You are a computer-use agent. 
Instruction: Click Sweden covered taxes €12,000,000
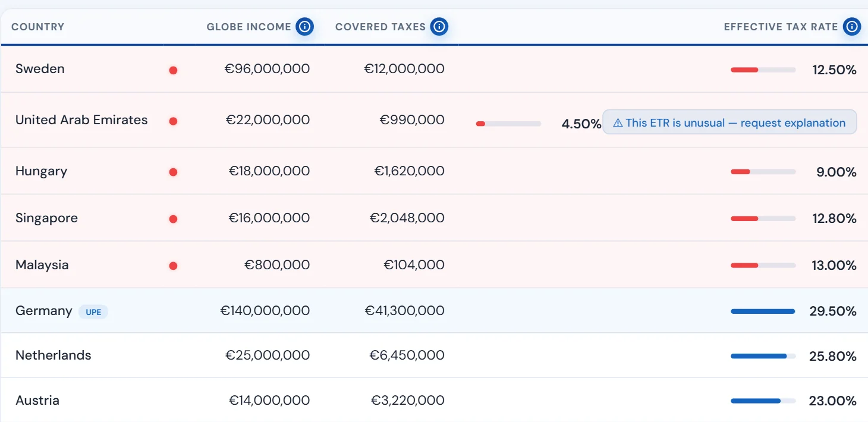coord(404,68)
